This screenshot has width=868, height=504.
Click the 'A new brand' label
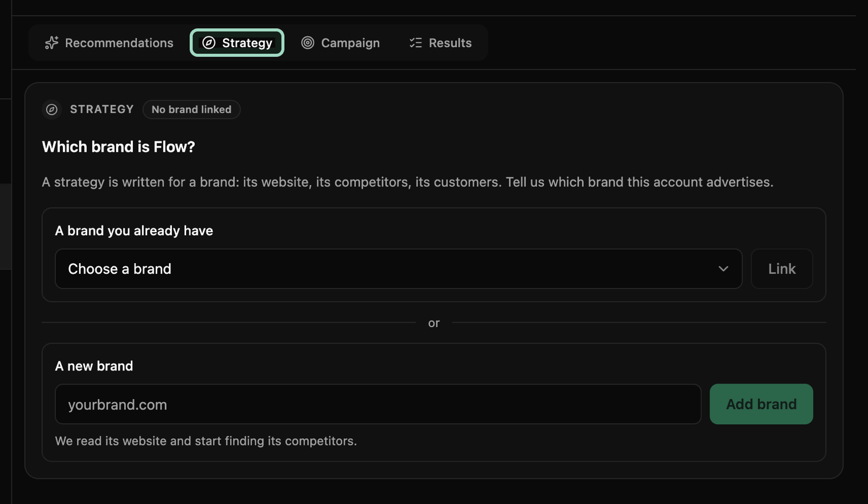(x=94, y=366)
